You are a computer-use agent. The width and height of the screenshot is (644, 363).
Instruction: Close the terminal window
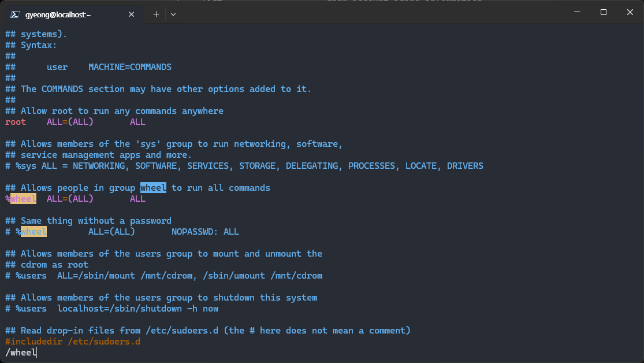(630, 12)
